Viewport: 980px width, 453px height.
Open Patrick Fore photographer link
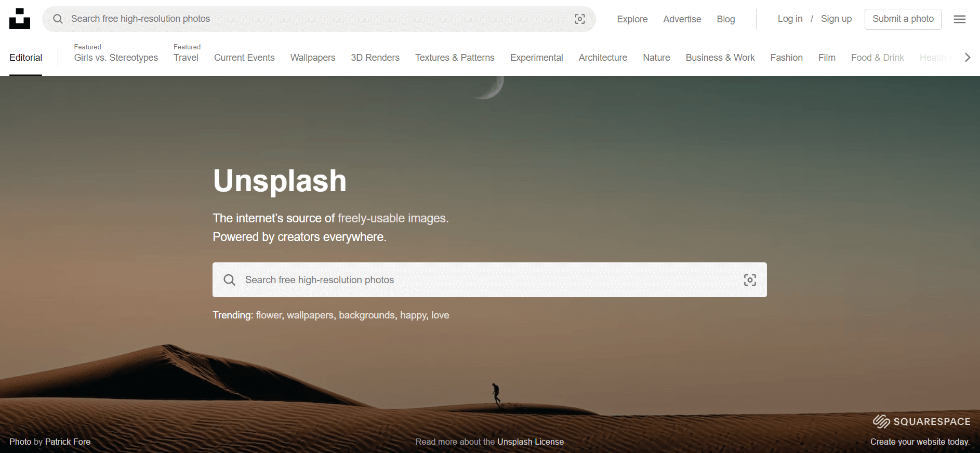[68, 442]
